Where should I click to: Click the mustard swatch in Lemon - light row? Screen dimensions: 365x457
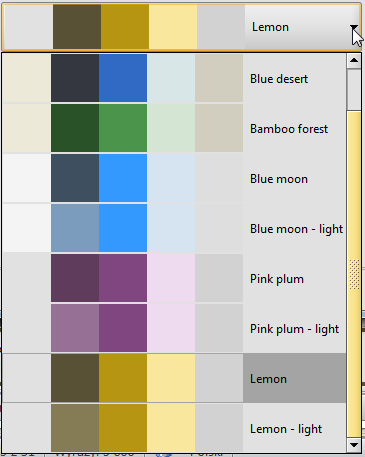123,428
